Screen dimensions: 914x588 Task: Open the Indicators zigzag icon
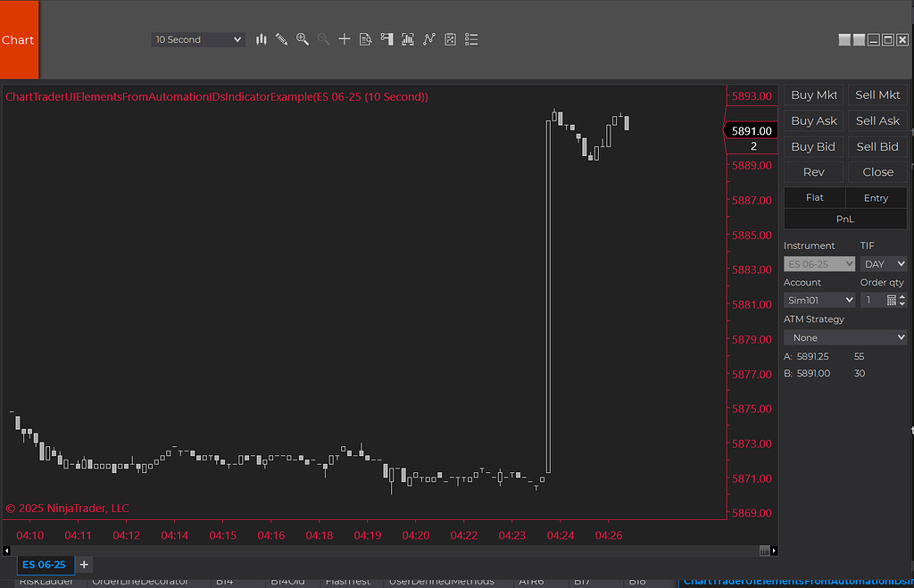pyautogui.click(x=429, y=39)
